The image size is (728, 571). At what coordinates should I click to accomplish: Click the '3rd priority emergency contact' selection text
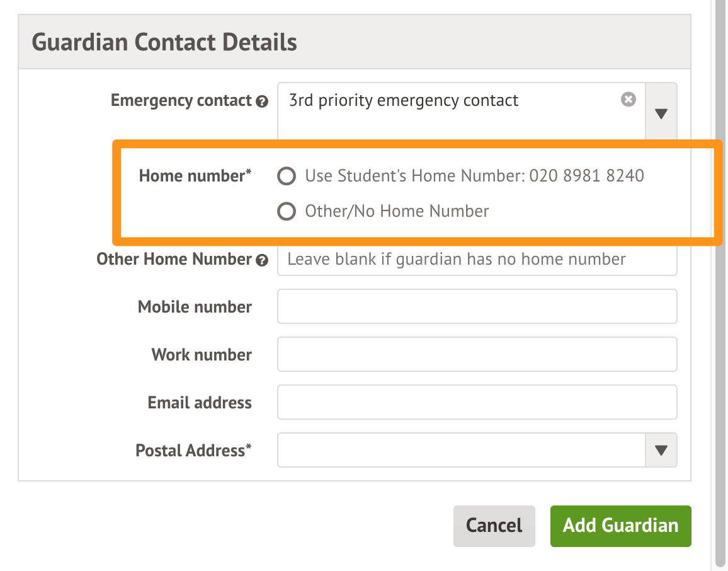[x=403, y=101]
